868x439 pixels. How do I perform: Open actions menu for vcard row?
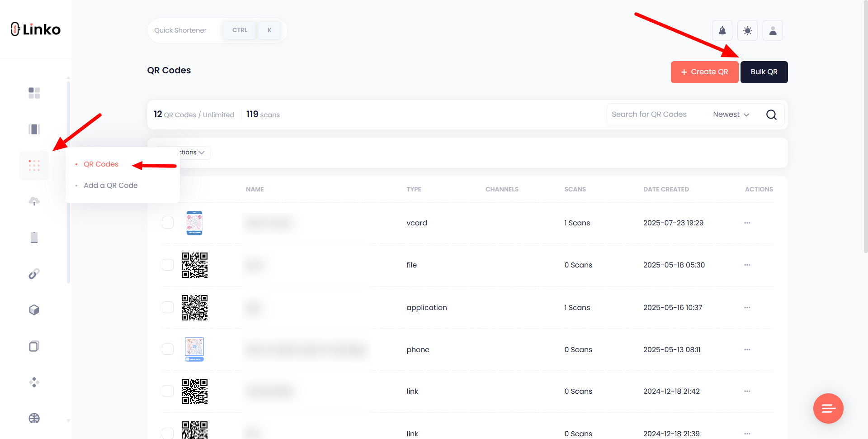[x=747, y=223]
